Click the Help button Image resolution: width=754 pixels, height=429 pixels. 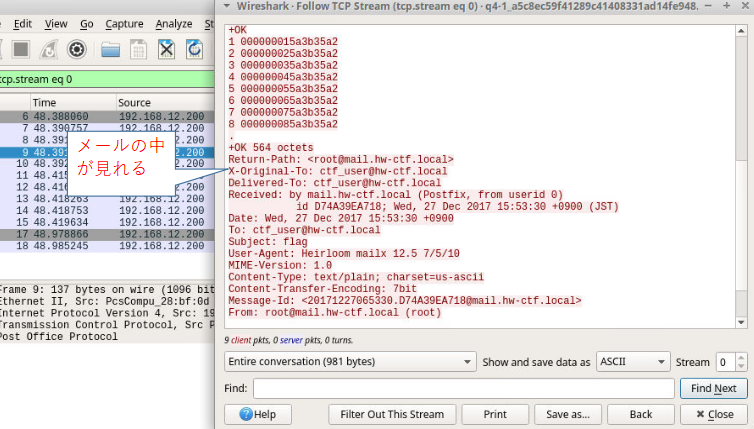coord(258,414)
